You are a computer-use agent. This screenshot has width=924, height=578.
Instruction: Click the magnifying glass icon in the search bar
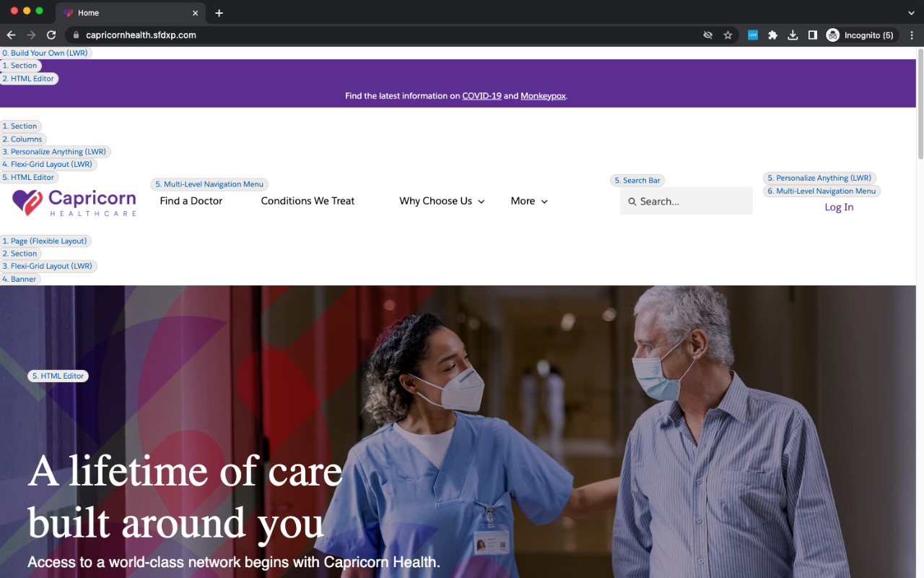coord(632,201)
